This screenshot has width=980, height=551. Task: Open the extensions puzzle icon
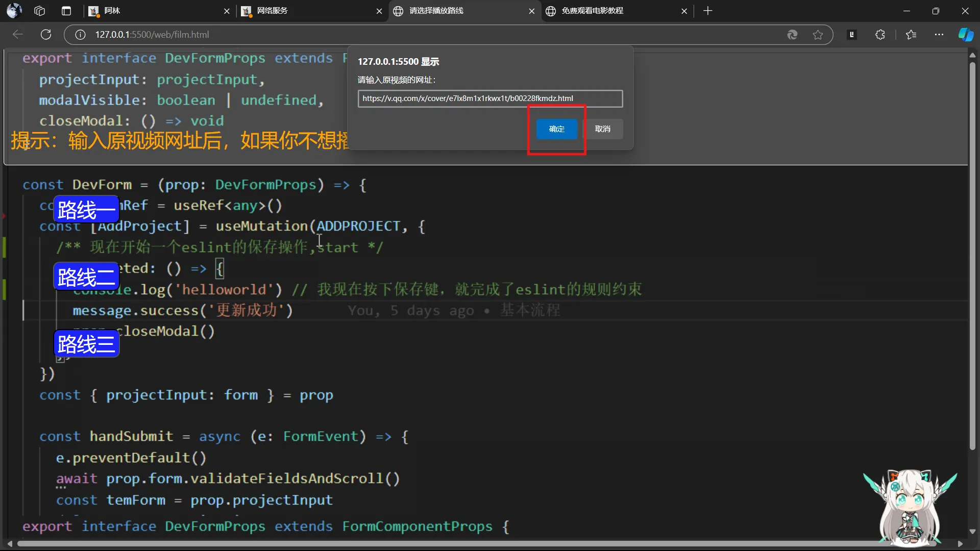[880, 35]
